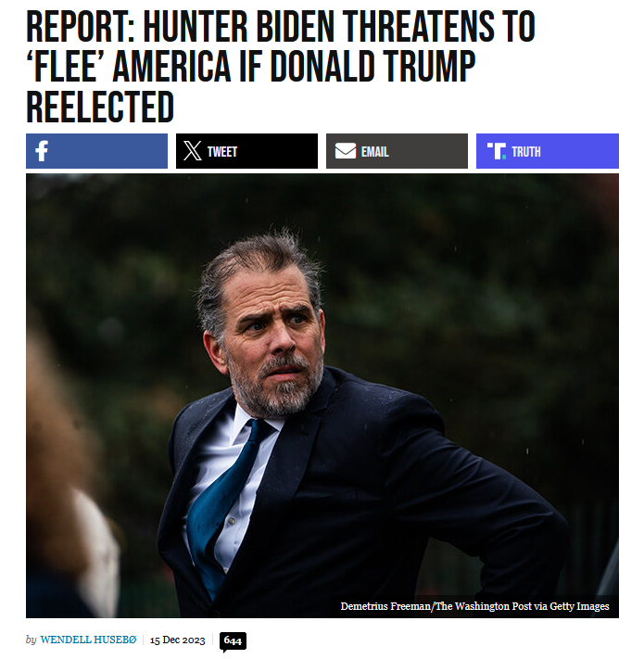Screen dimensions: 644x659
Task: Click the 'by' text before author name
Action: tap(32, 640)
